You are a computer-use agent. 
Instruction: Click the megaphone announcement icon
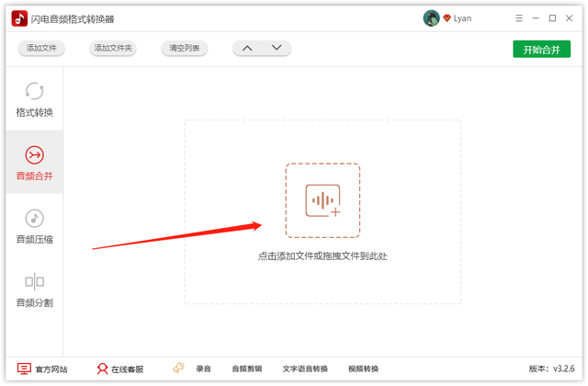[x=179, y=368]
